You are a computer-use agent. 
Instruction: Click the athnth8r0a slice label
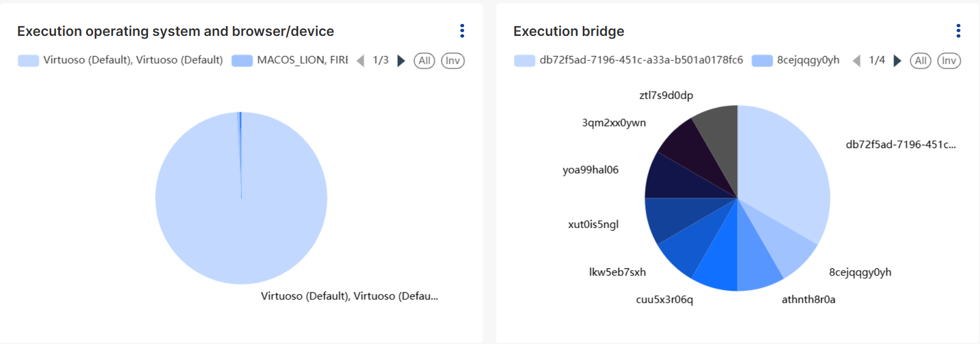click(809, 299)
